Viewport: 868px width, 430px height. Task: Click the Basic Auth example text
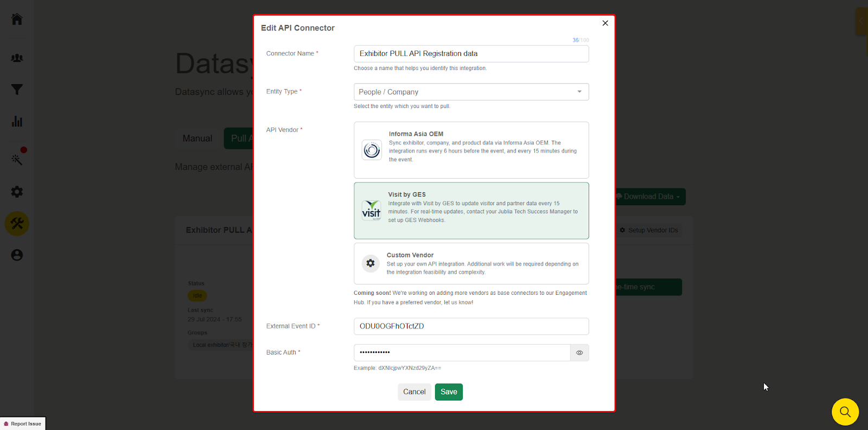pos(397,368)
